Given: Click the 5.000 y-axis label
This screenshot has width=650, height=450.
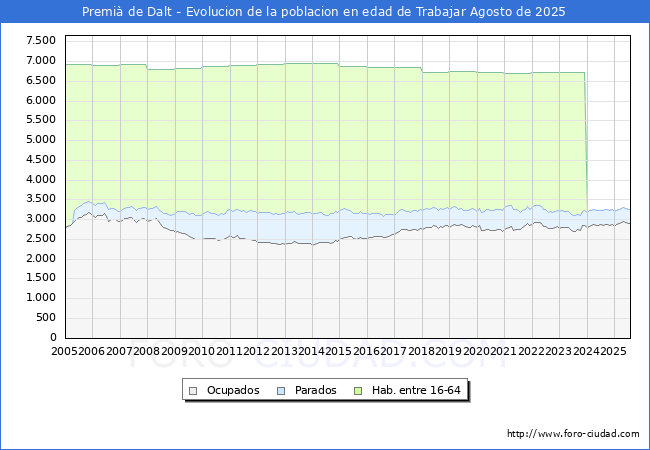Looking at the screenshot, I should [x=41, y=140].
